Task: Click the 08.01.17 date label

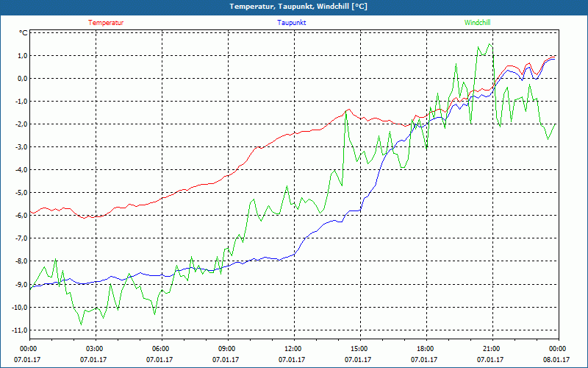Action: click(556, 359)
